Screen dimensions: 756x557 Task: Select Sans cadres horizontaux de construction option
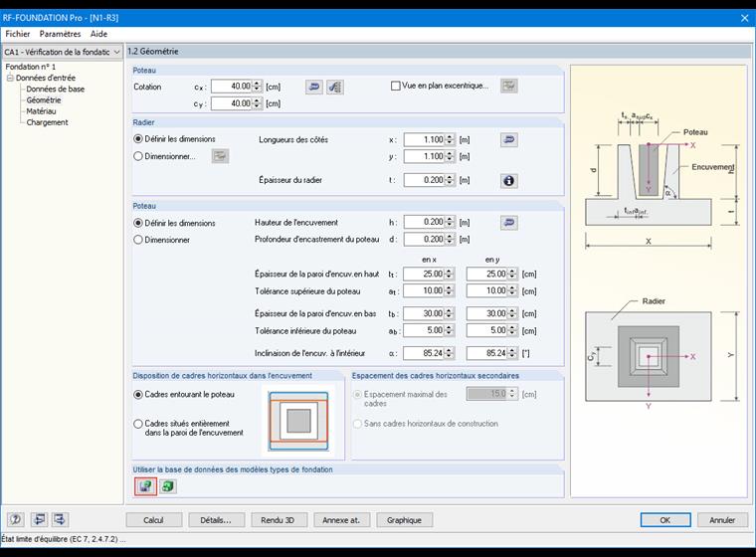point(357,424)
